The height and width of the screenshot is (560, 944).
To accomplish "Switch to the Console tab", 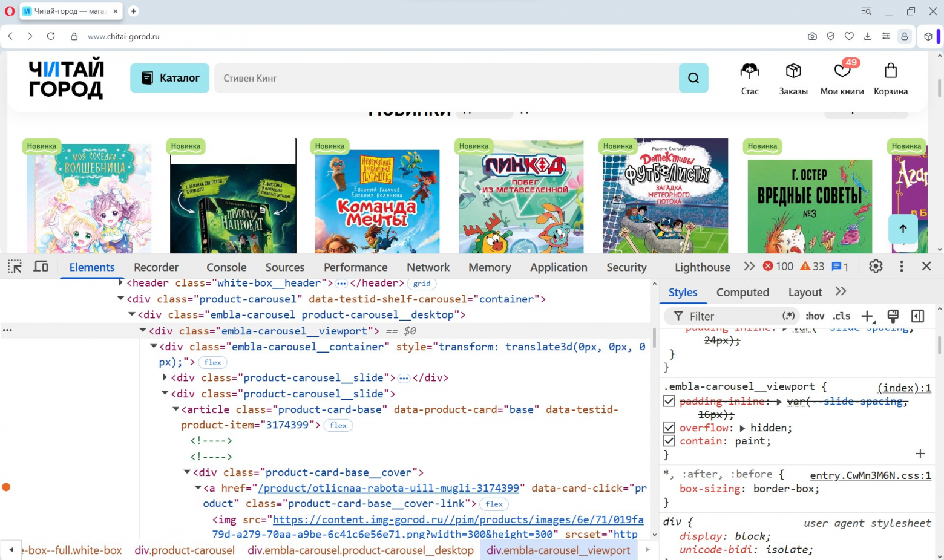I will [226, 267].
